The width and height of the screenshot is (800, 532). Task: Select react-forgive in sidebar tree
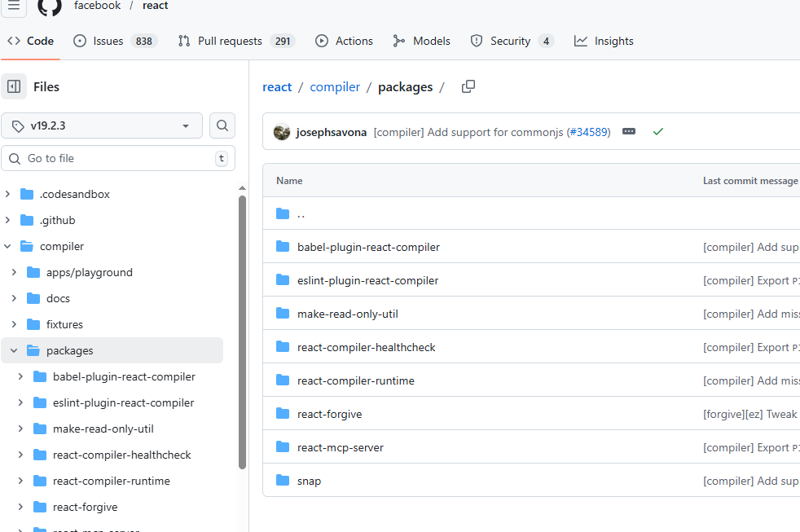pyautogui.click(x=86, y=507)
